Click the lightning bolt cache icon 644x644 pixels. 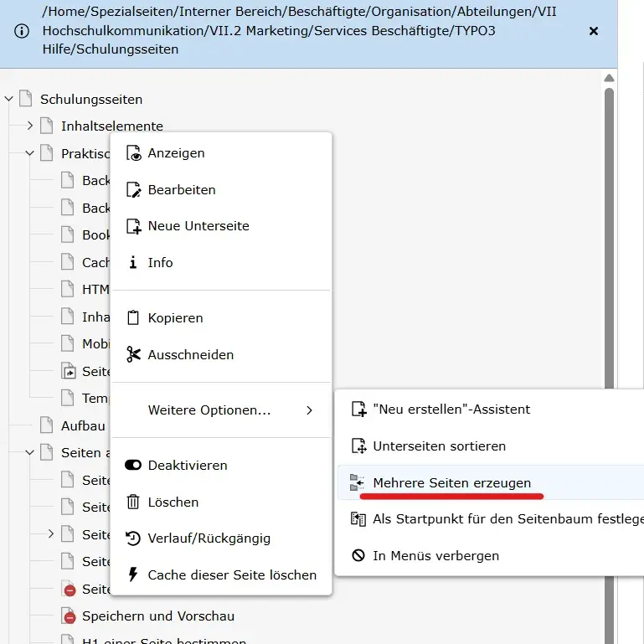(x=133, y=575)
